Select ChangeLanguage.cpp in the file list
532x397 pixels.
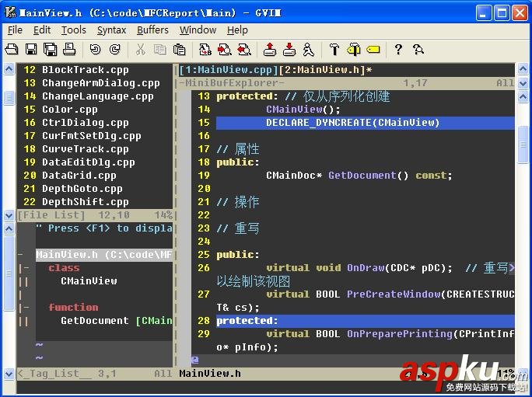pyautogui.click(x=98, y=96)
